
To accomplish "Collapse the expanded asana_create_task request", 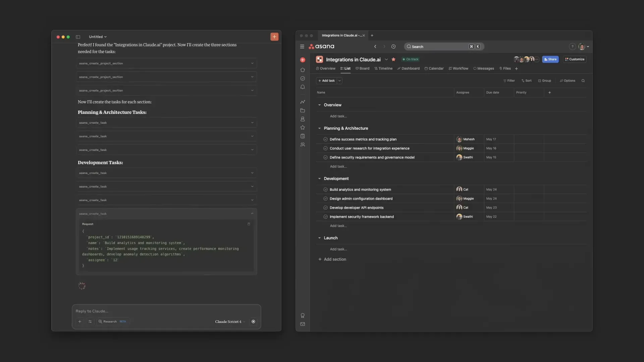I will [252, 214].
